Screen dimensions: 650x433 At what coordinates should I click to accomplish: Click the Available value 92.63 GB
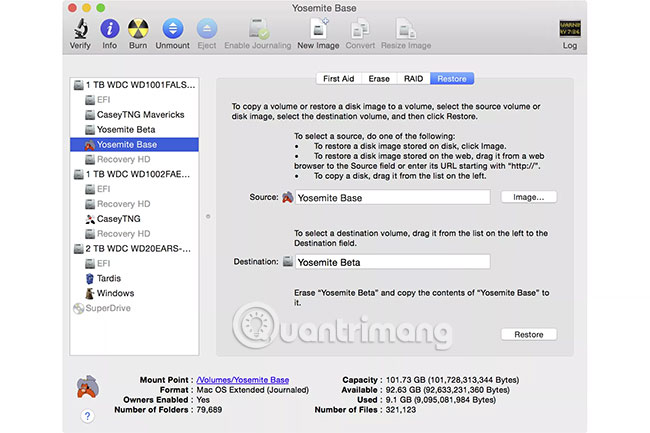click(x=447, y=390)
